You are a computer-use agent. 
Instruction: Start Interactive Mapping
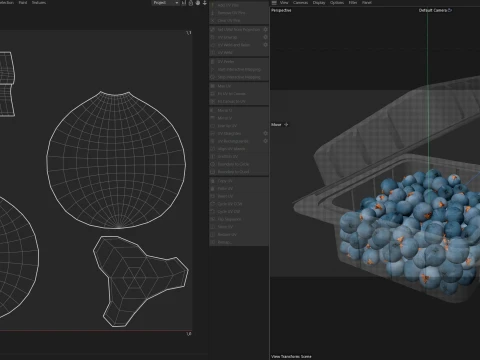tap(239, 69)
